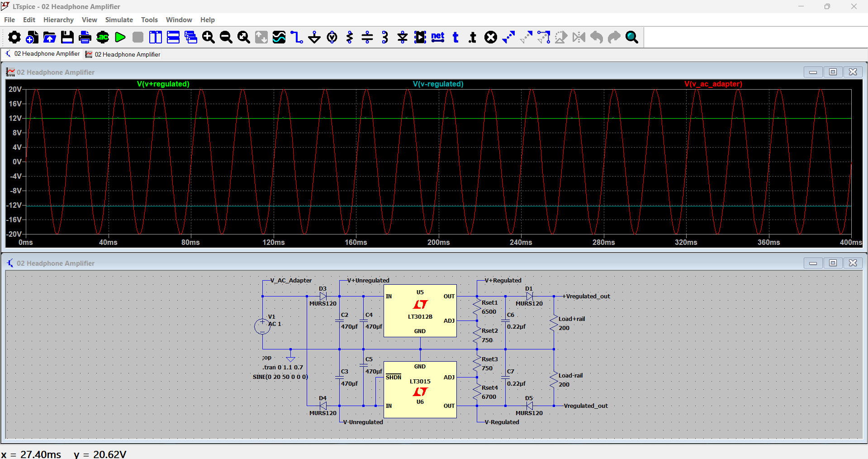Click the net label tool
This screenshot has height=459, width=868.
tap(438, 37)
